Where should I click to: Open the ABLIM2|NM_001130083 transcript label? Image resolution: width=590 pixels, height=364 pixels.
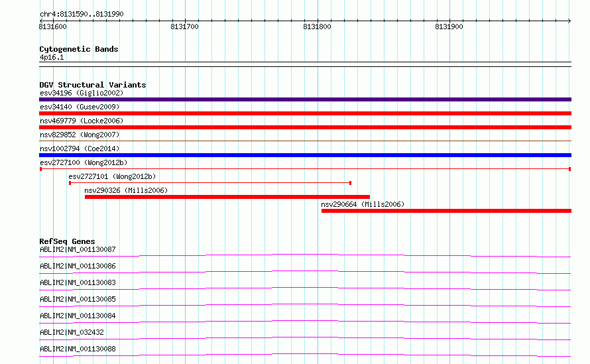pos(78,282)
